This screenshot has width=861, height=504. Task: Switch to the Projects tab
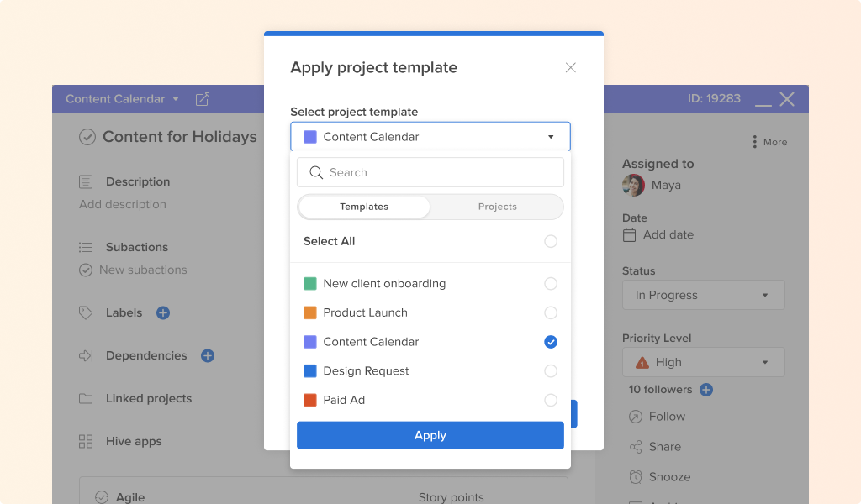pyautogui.click(x=498, y=207)
